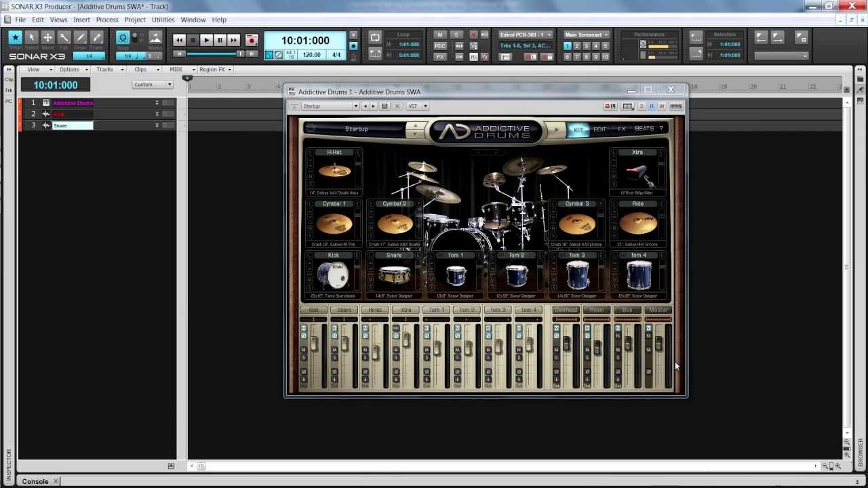Open the Startup preset dropdown in plugin

coord(330,106)
